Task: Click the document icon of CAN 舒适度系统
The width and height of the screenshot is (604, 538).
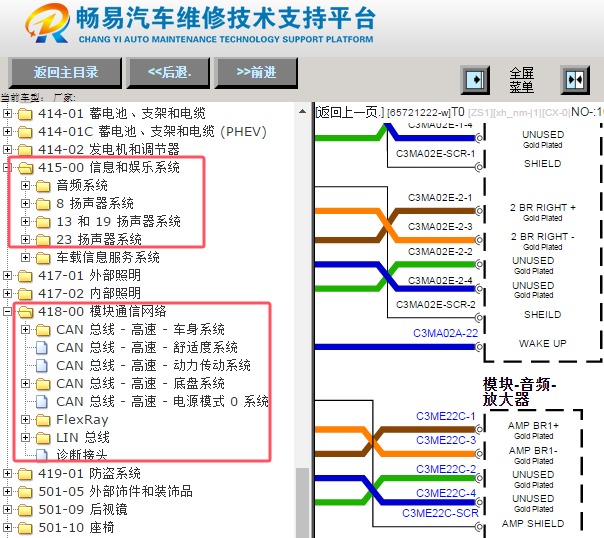Action: click(x=42, y=347)
